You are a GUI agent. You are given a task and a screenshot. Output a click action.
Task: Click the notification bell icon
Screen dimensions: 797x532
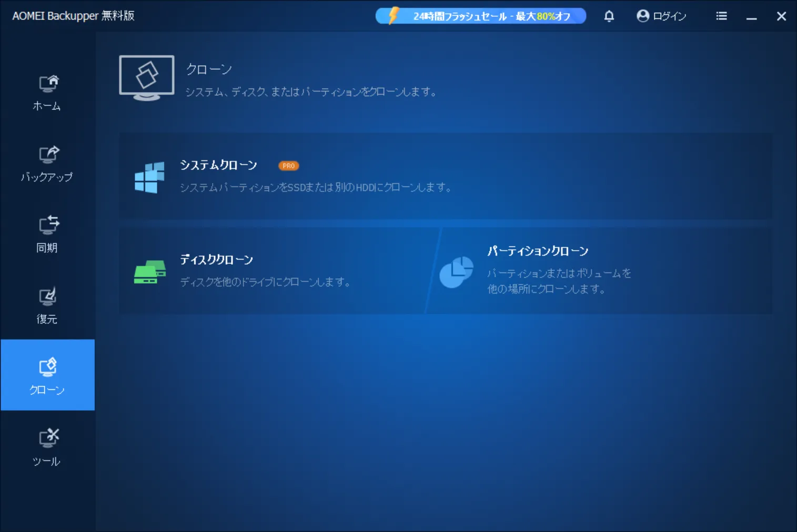(x=609, y=16)
